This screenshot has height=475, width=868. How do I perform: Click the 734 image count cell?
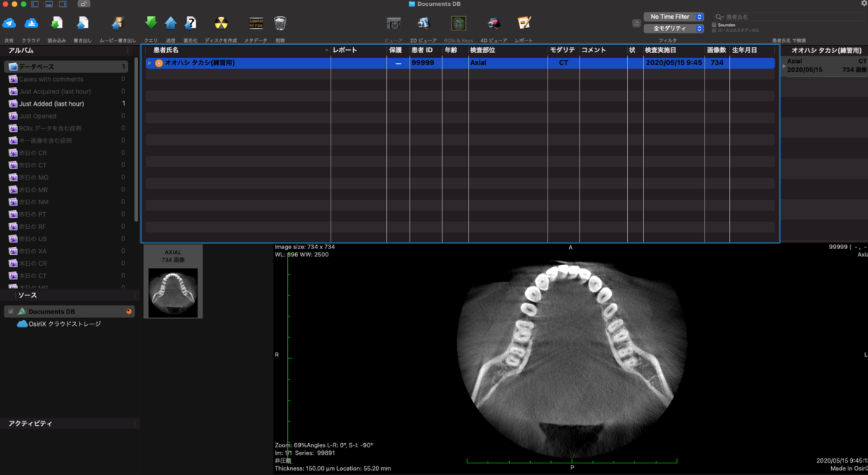click(717, 64)
